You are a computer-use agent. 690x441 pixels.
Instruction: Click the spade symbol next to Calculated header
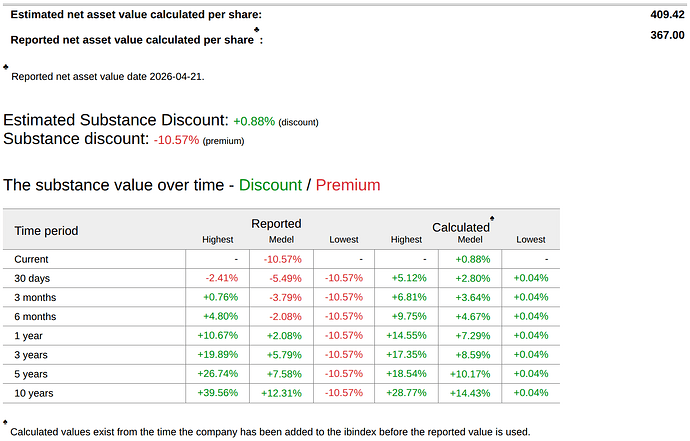[492, 218]
